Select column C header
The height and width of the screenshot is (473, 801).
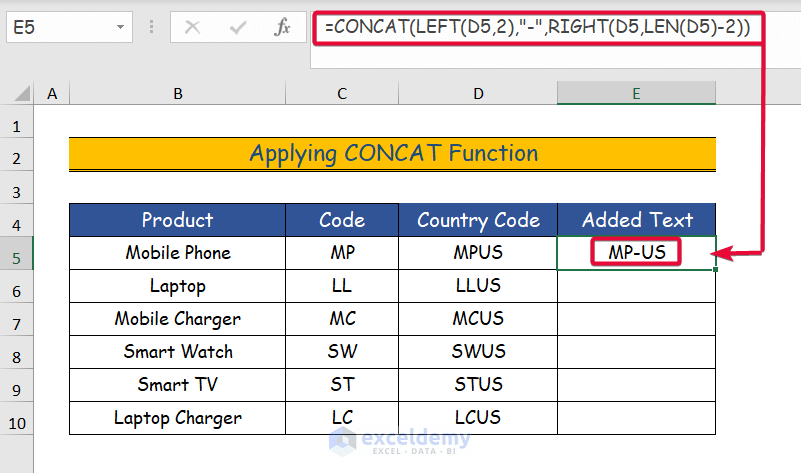(x=342, y=94)
